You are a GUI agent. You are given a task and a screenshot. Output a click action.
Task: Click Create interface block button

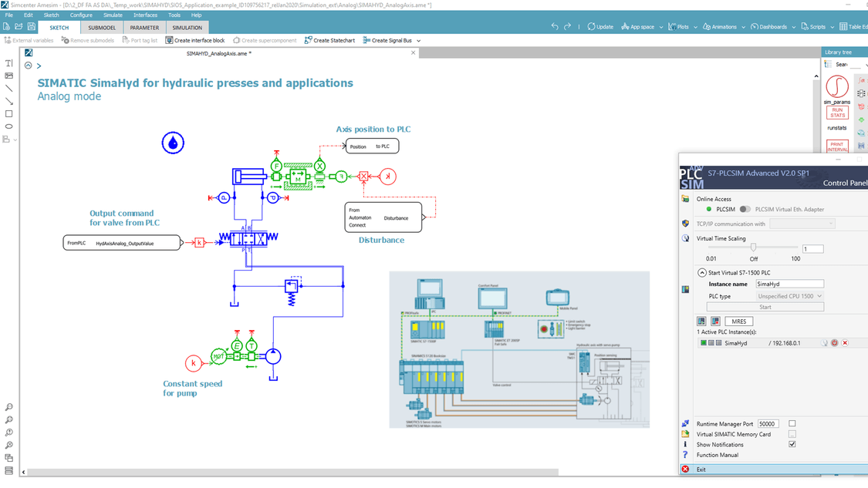195,40
